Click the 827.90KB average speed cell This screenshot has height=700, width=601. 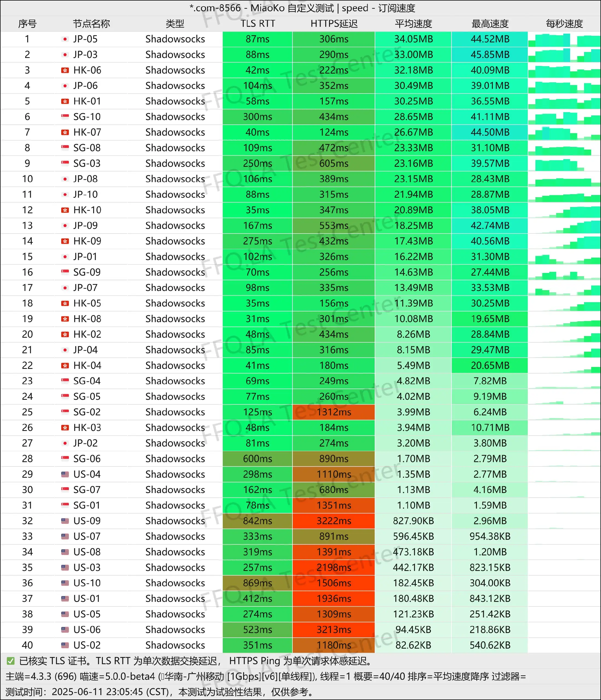click(413, 521)
